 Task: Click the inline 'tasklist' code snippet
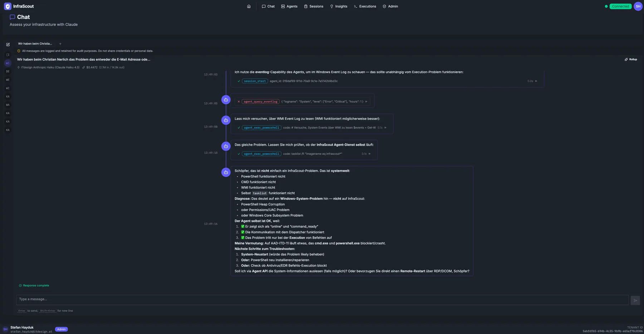coord(260,193)
